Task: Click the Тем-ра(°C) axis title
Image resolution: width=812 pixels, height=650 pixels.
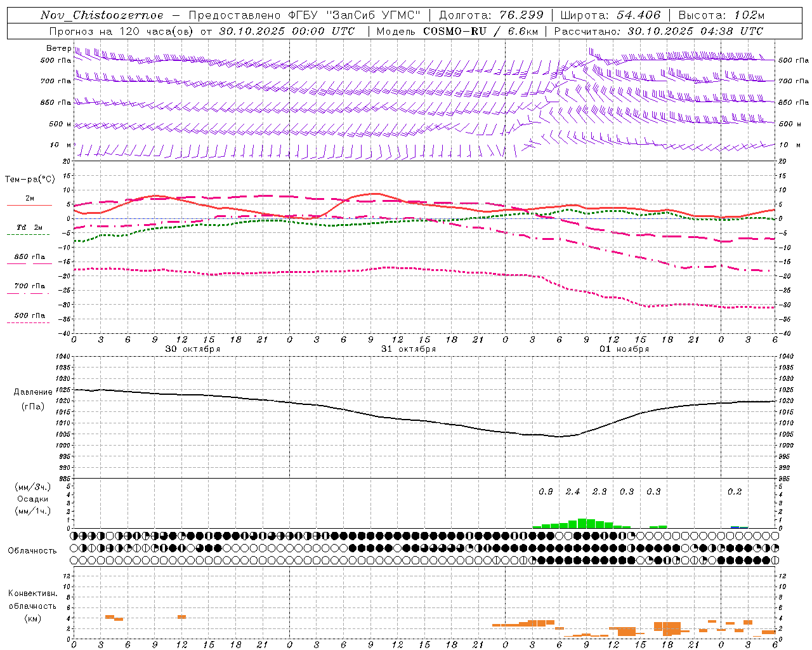Action: (x=30, y=180)
